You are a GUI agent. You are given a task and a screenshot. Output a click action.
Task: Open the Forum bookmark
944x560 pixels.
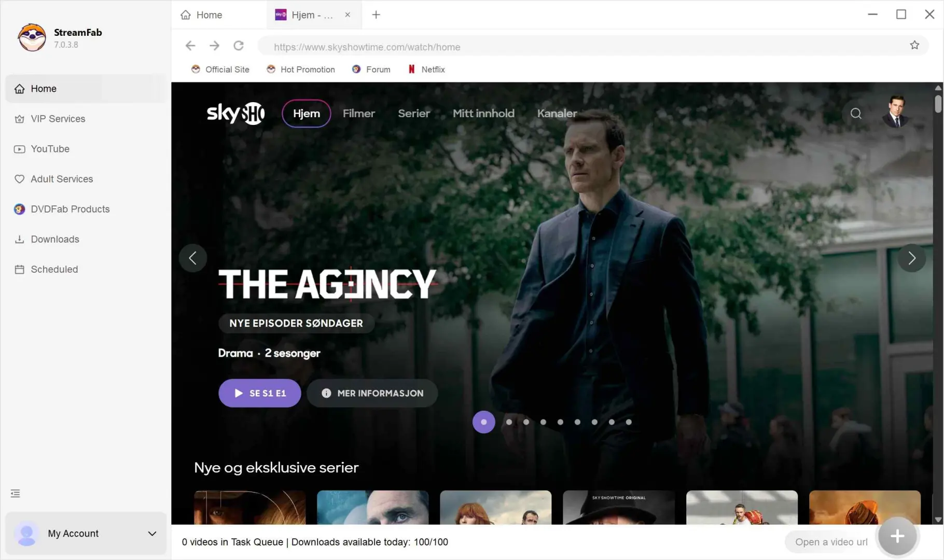point(371,69)
